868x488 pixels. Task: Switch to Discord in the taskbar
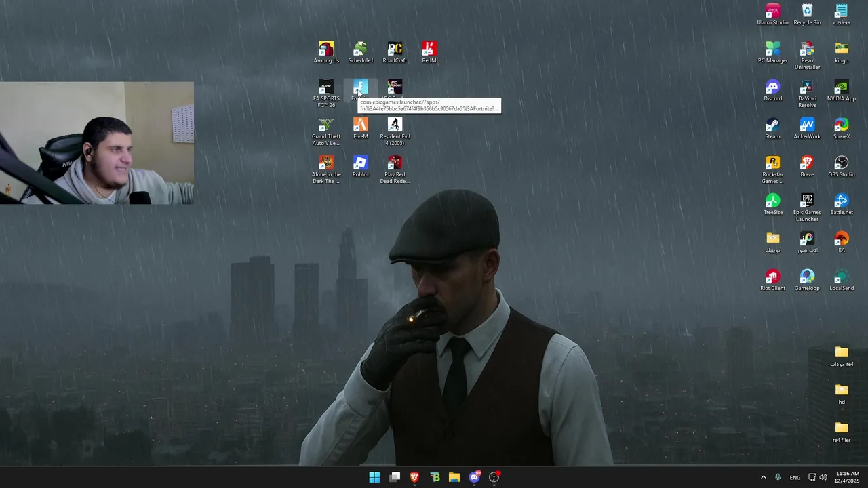475,477
